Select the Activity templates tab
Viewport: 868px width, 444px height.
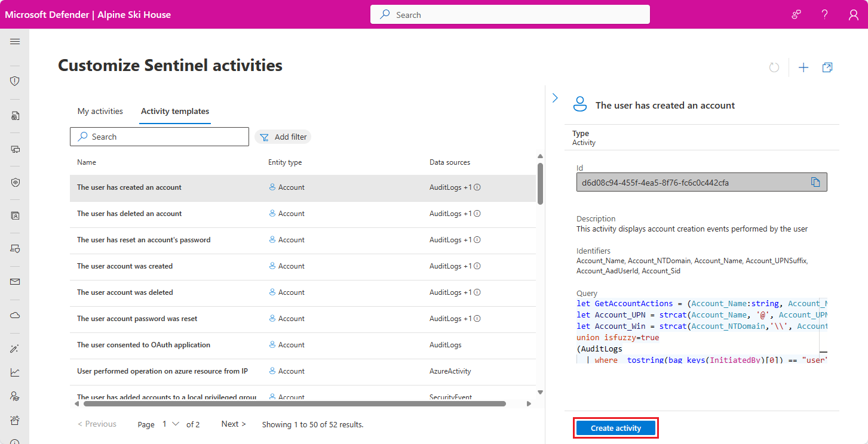click(175, 111)
